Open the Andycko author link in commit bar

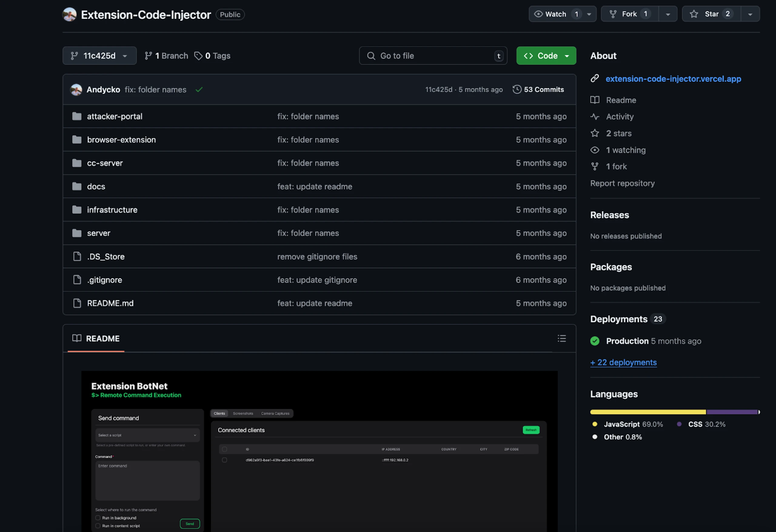click(103, 89)
